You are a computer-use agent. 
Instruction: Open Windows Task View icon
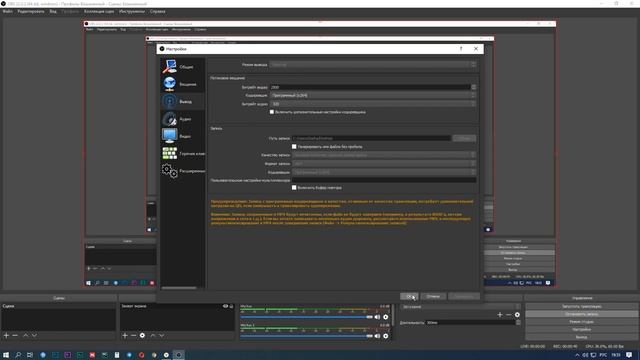tap(30, 355)
